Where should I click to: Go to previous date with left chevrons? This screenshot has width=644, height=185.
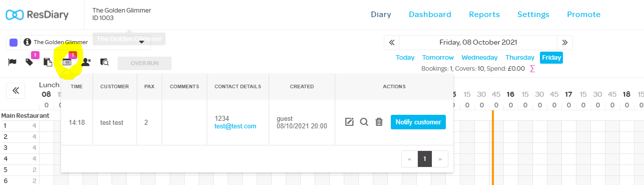point(392,43)
